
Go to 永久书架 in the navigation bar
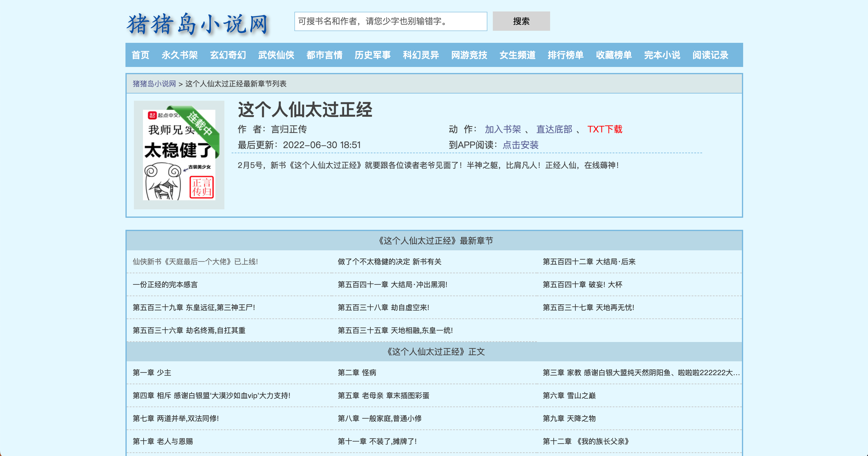point(179,55)
